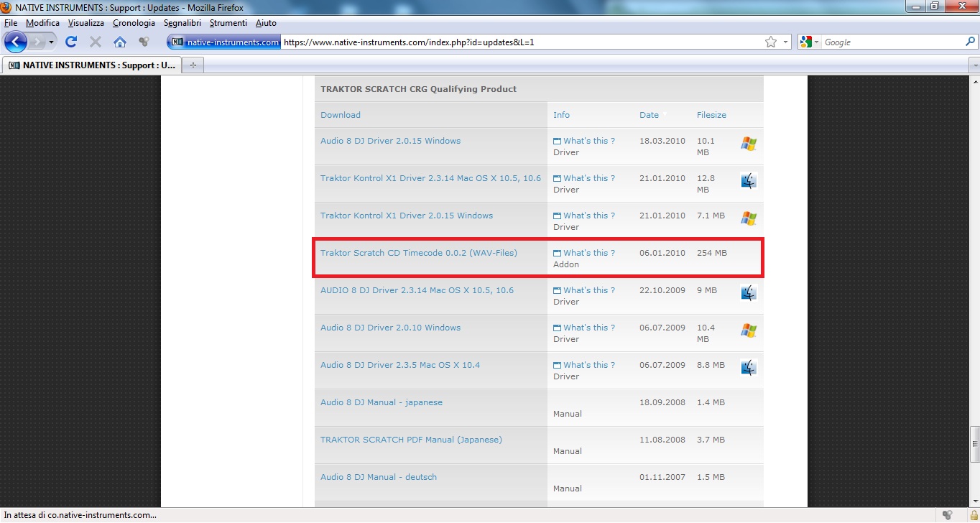
Task: Open history dropdown next to forward button
Action: coord(52,42)
